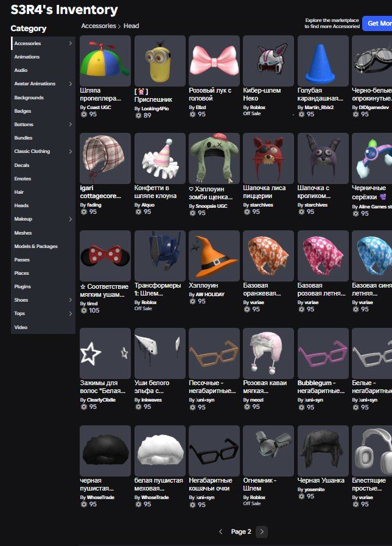The width and height of the screenshot is (392, 546).
Task: Expand the Bottoms category arrow
Action: point(70,124)
